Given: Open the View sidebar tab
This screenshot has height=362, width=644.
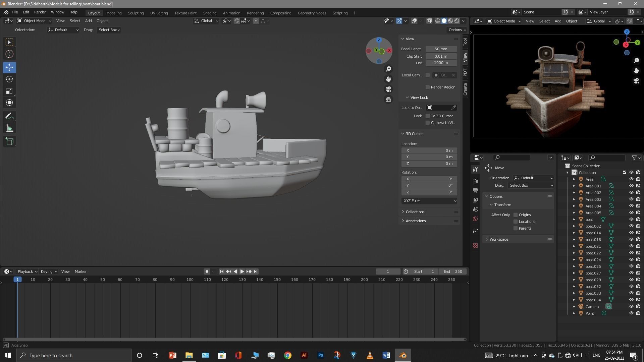Looking at the screenshot, I should pyautogui.click(x=465, y=57).
